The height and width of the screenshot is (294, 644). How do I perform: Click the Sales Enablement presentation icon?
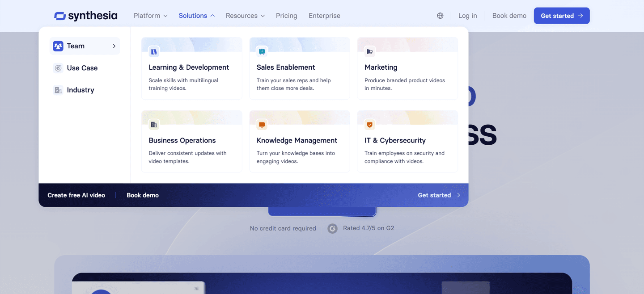[x=262, y=51]
